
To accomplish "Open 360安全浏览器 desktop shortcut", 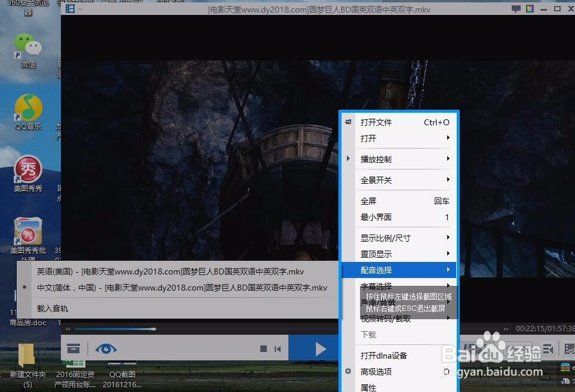I will click(28, 7).
